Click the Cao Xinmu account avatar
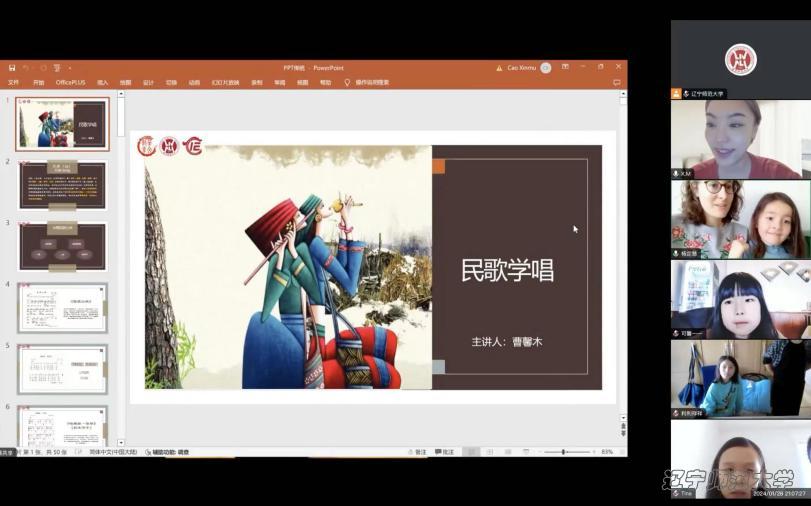 point(546,68)
